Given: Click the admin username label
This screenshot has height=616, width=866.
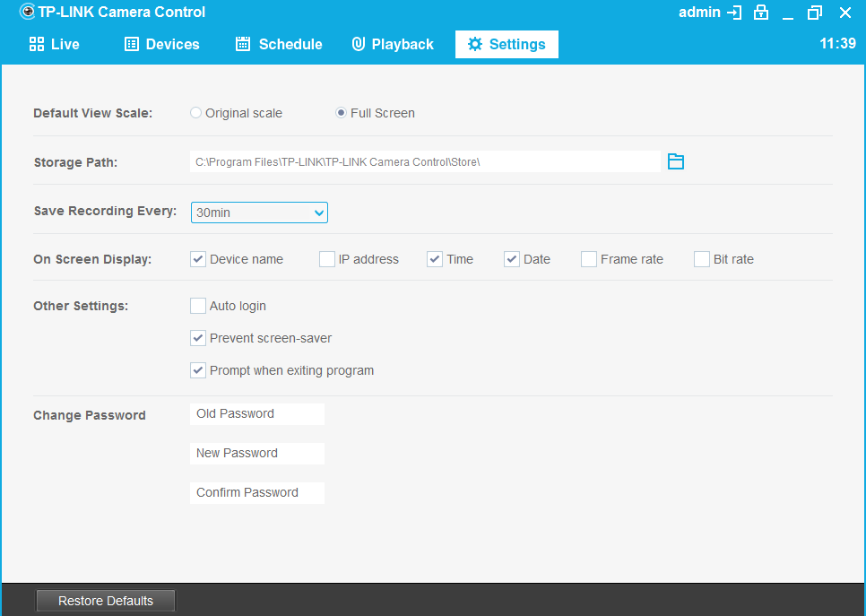Looking at the screenshot, I should (x=699, y=13).
